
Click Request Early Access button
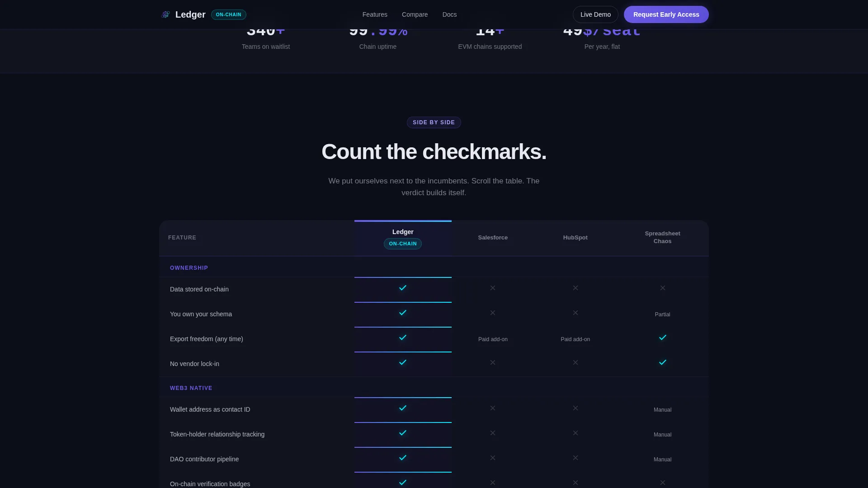[666, 14]
